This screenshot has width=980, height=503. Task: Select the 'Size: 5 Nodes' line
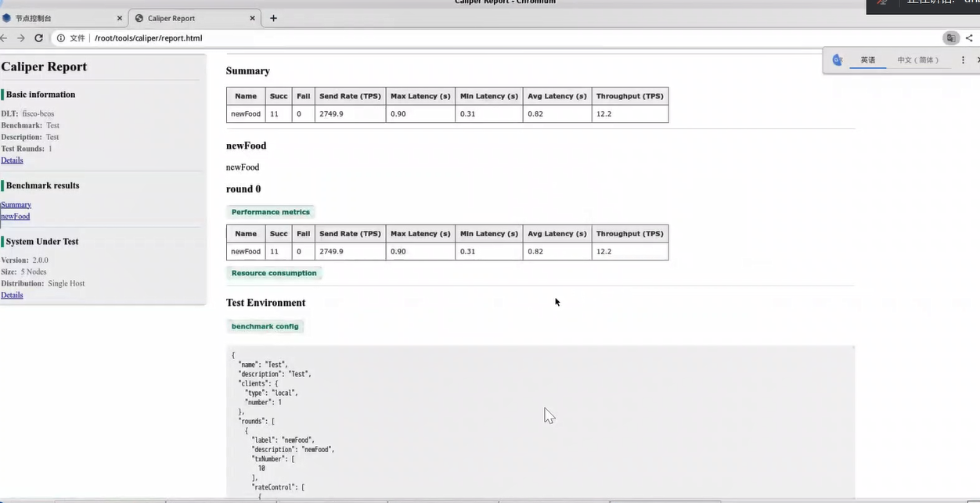coord(23,271)
